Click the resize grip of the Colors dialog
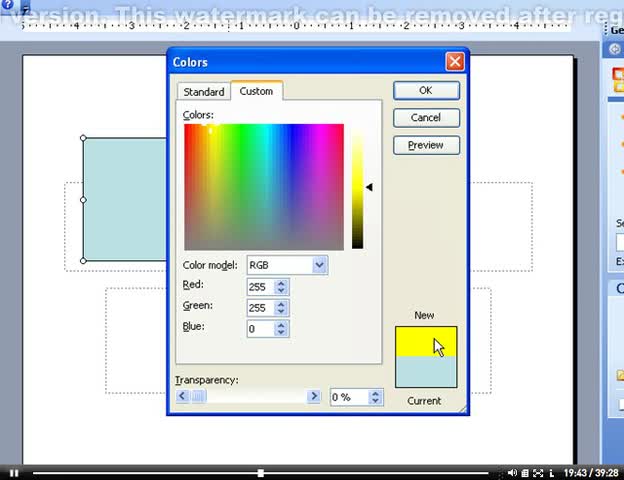This screenshot has height=480, width=624. 463,409
